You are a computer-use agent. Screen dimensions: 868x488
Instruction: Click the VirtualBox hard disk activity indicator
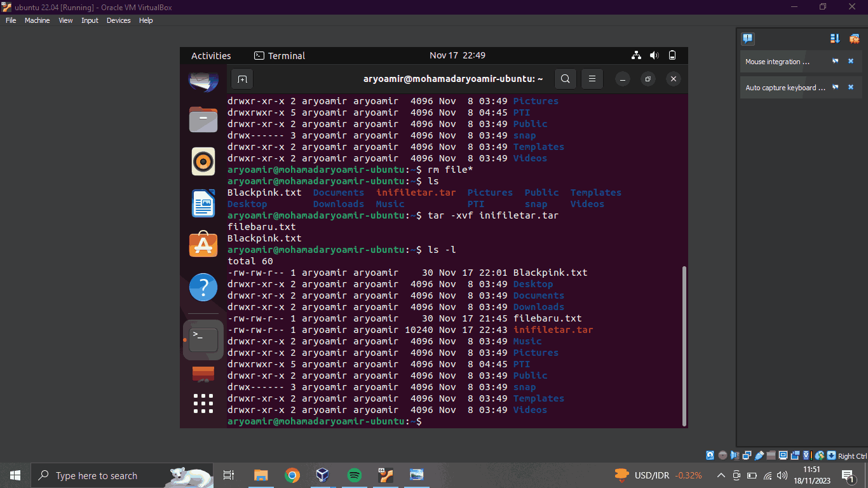pos(710,456)
